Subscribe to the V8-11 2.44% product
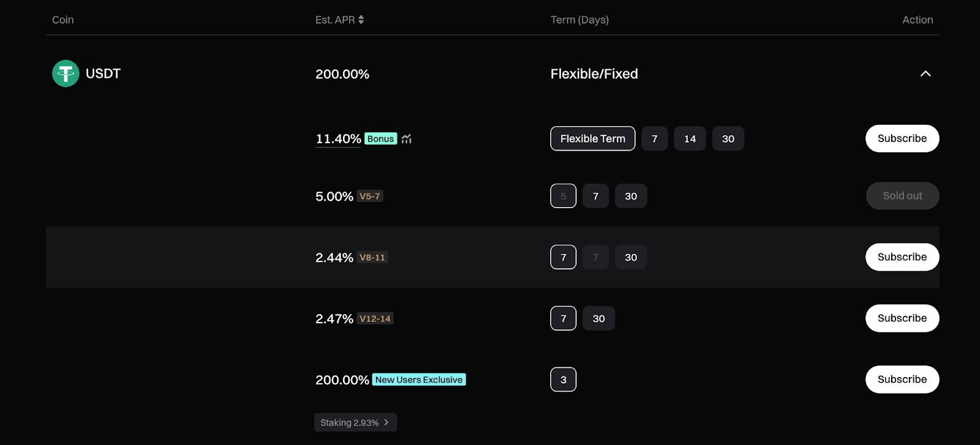The image size is (980, 445). 902,257
